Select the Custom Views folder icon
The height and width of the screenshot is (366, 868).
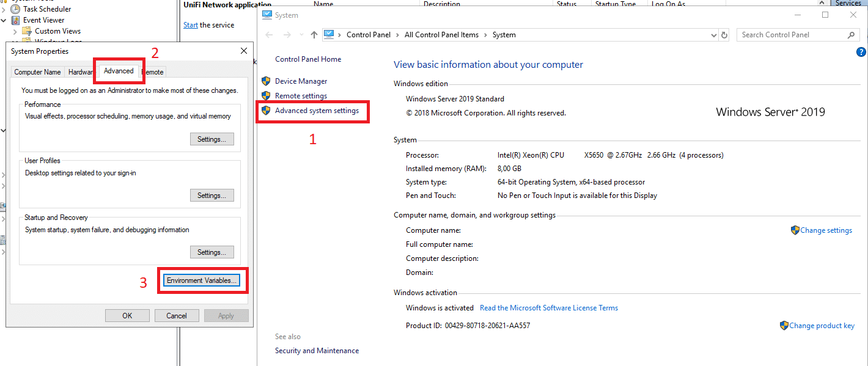pyautogui.click(x=27, y=31)
